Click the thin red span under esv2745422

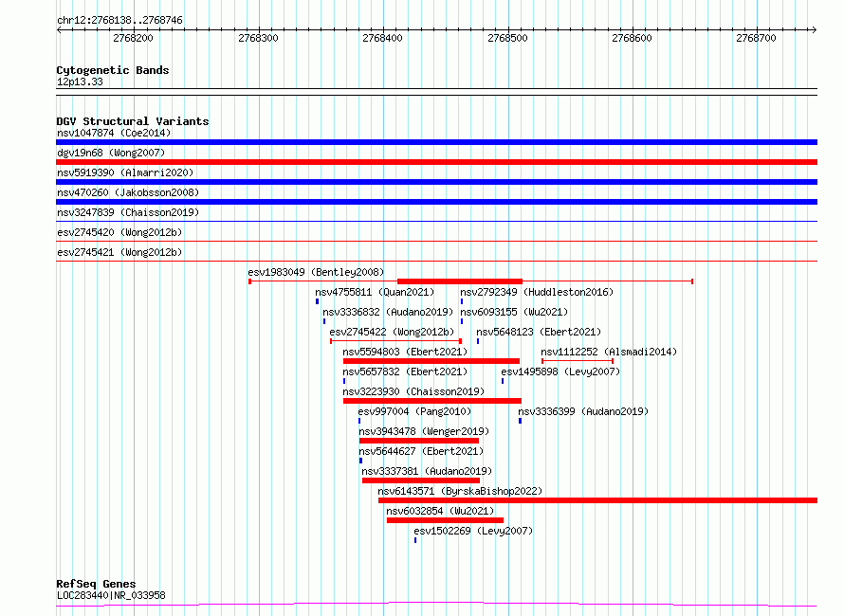tap(395, 341)
